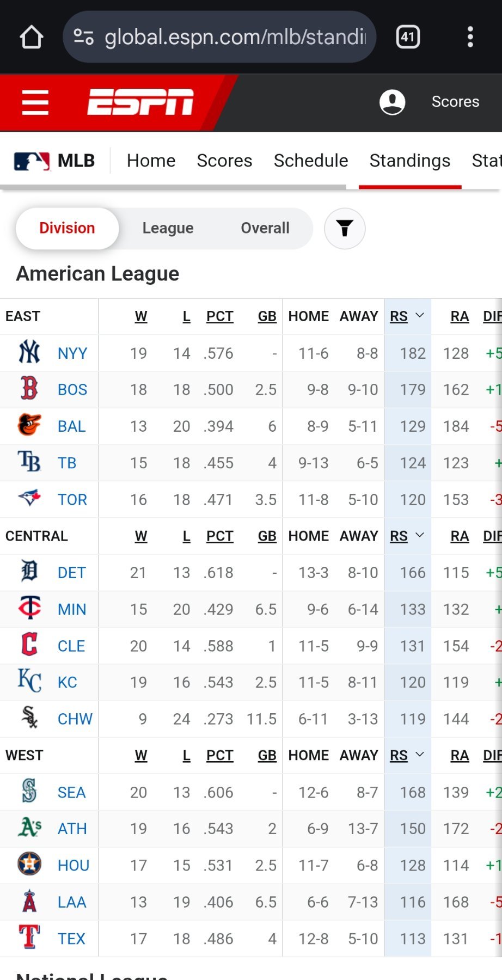Screen dimensions: 502x980
Task: Open the browser tab switcher showing 41
Action: tap(408, 37)
